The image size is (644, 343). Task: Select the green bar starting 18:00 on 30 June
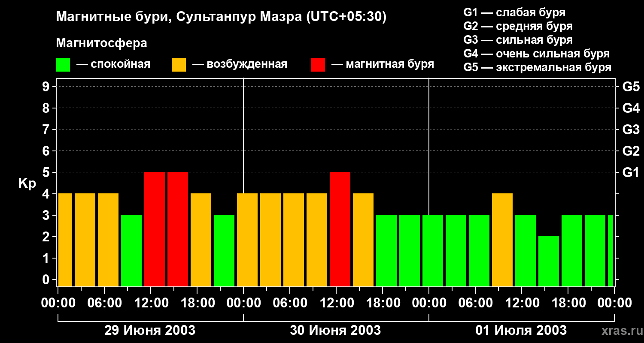click(x=386, y=250)
